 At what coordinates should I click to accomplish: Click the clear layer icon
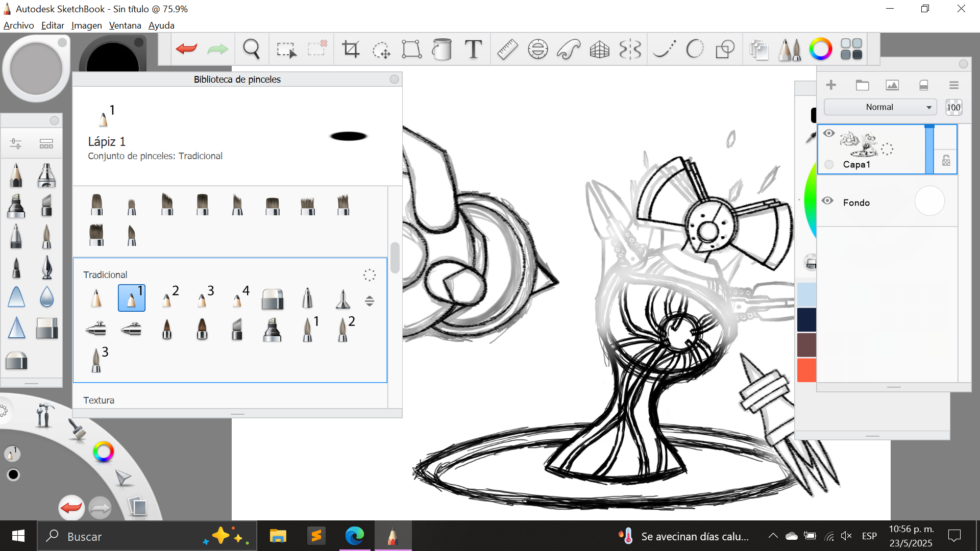click(x=923, y=85)
